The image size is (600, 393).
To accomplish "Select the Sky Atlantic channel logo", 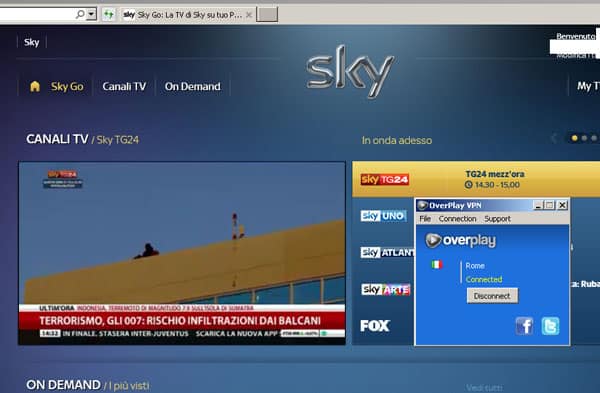I will tap(387, 253).
